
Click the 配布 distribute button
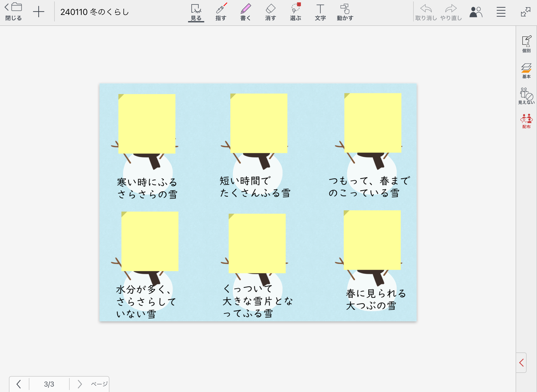526,121
